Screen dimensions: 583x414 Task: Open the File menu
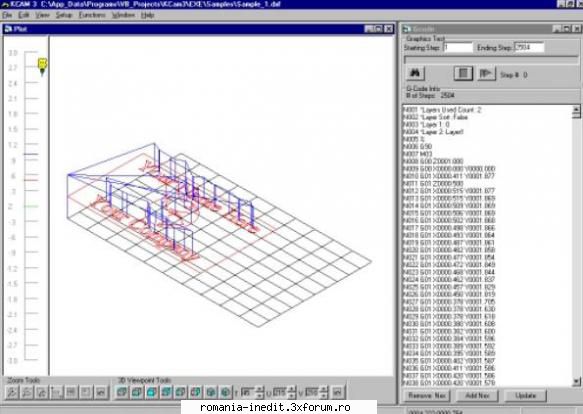7,15
